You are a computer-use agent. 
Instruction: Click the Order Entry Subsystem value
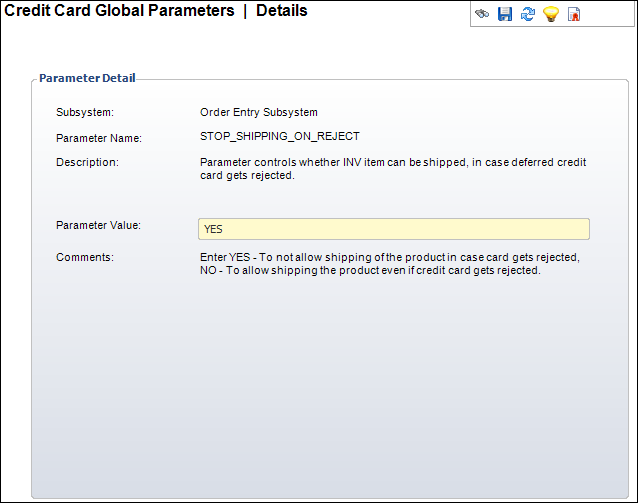[259, 112]
